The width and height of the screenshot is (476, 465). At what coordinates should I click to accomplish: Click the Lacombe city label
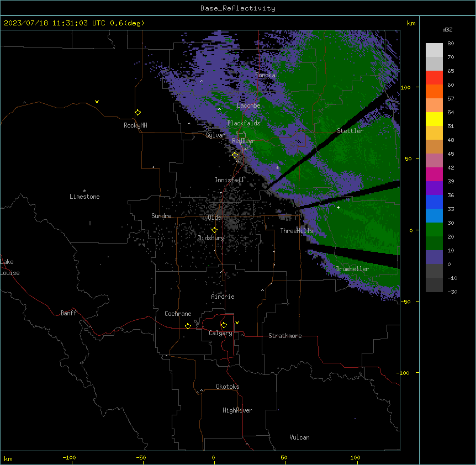248,105
